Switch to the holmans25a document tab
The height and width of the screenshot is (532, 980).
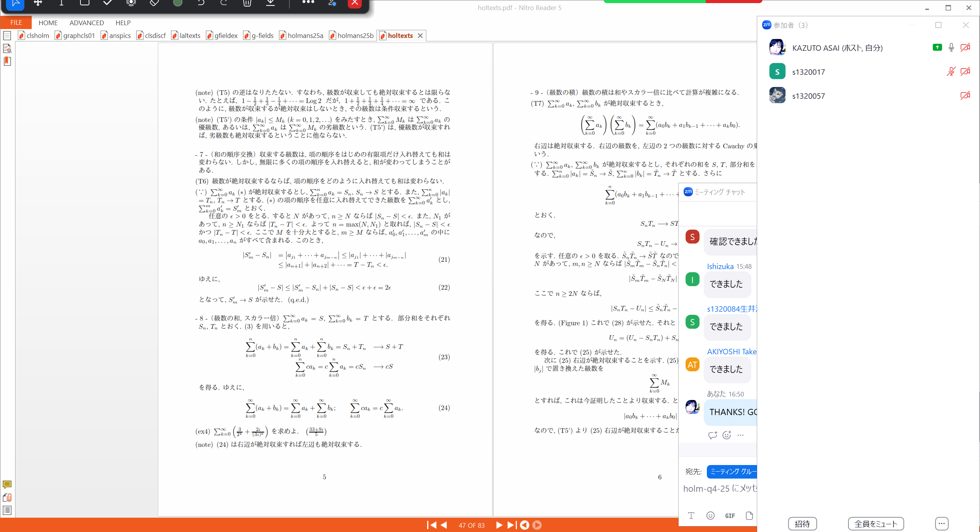[x=305, y=36]
